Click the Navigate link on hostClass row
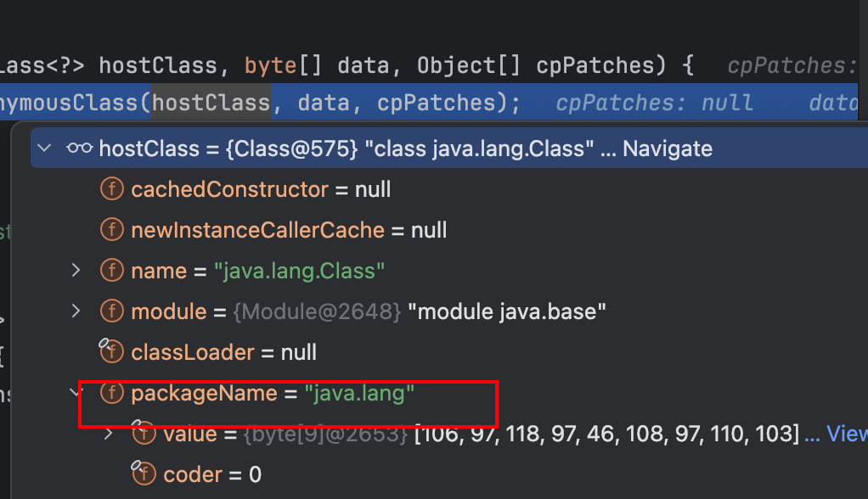868x499 pixels. (667, 149)
